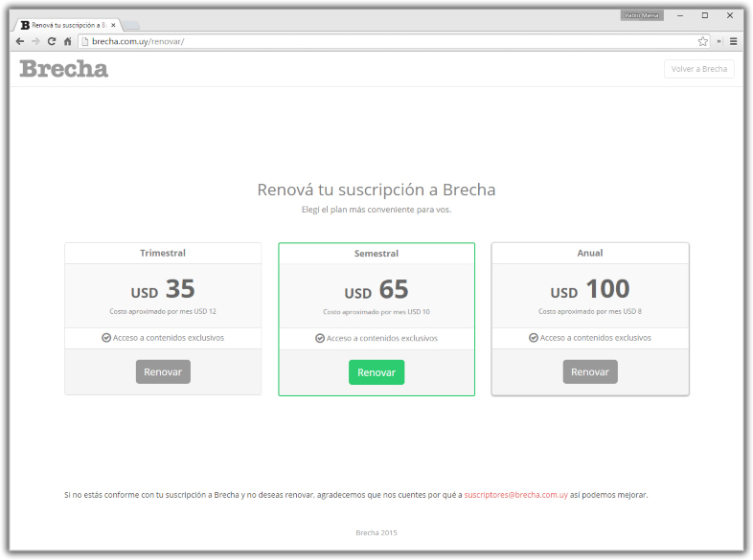Click the 'USD 35' price text
Screen dimensions: 753x560
point(163,289)
